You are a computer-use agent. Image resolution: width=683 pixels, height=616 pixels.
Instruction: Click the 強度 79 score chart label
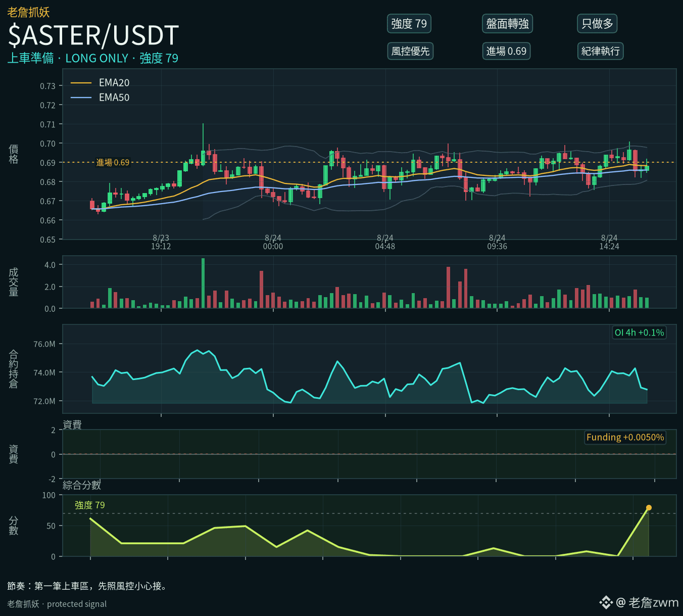point(90,505)
